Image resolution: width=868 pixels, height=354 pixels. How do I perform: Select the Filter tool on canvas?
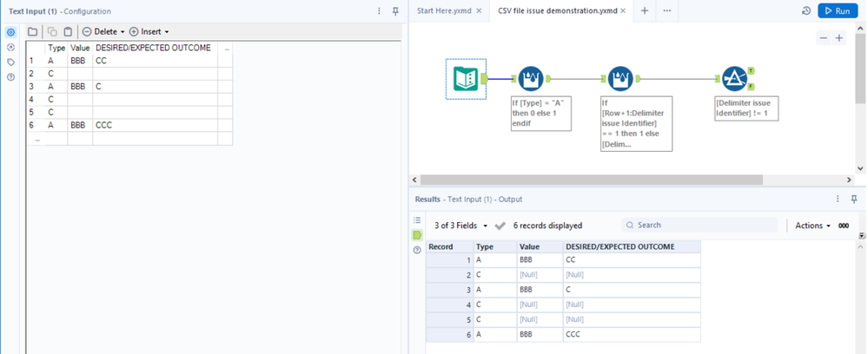click(736, 79)
